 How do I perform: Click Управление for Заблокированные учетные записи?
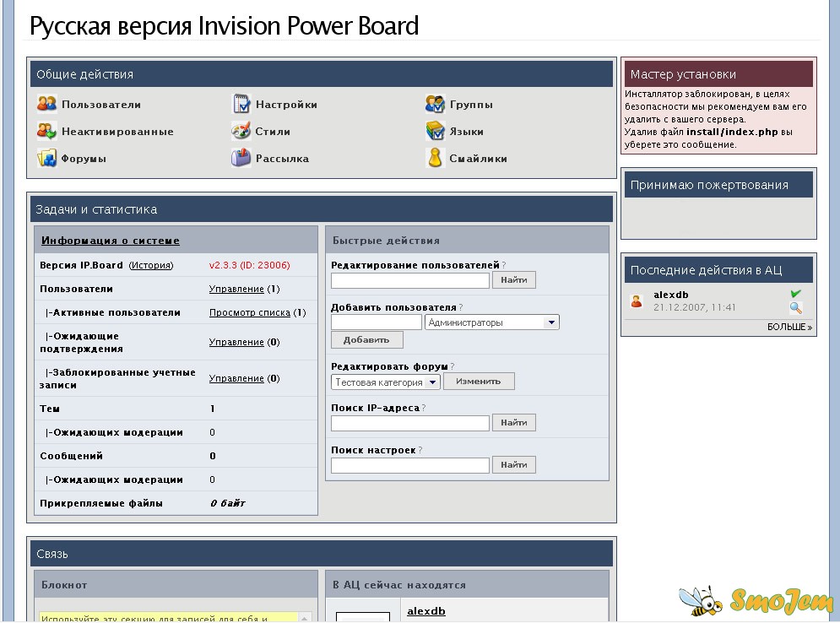tap(236, 378)
